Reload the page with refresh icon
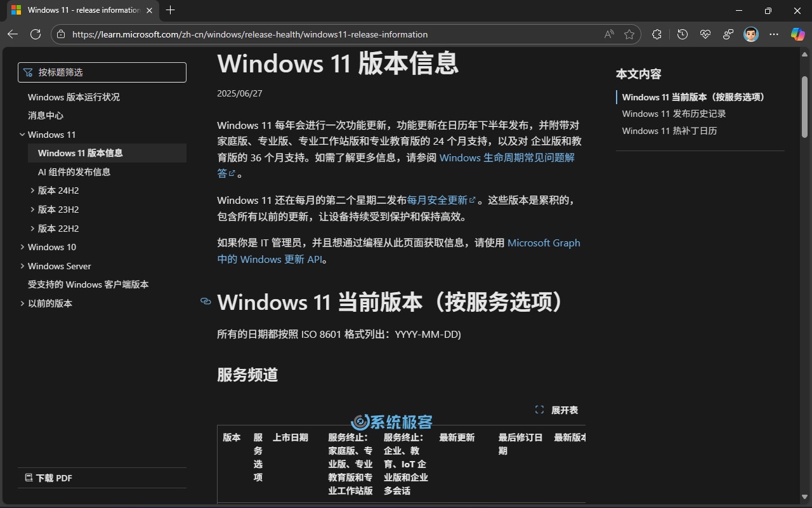 pos(36,34)
